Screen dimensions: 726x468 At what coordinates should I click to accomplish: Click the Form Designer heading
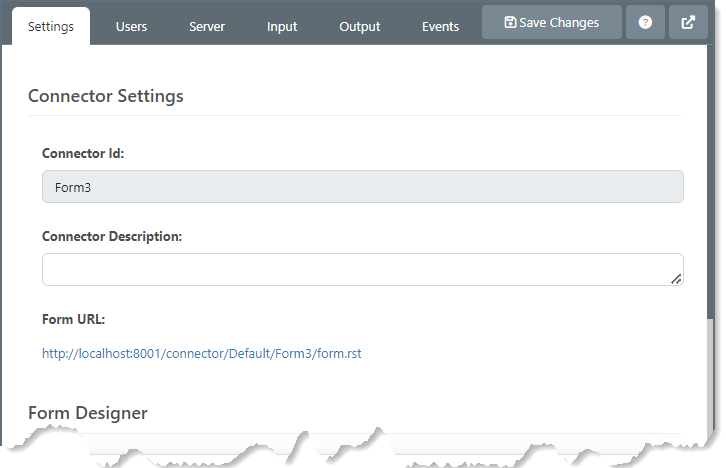(x=88, y=412)
